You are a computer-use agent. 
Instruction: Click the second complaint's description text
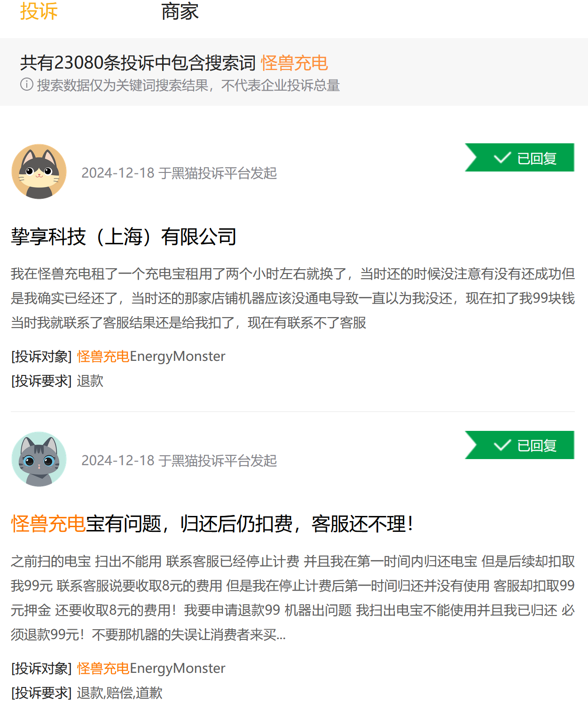293,598
